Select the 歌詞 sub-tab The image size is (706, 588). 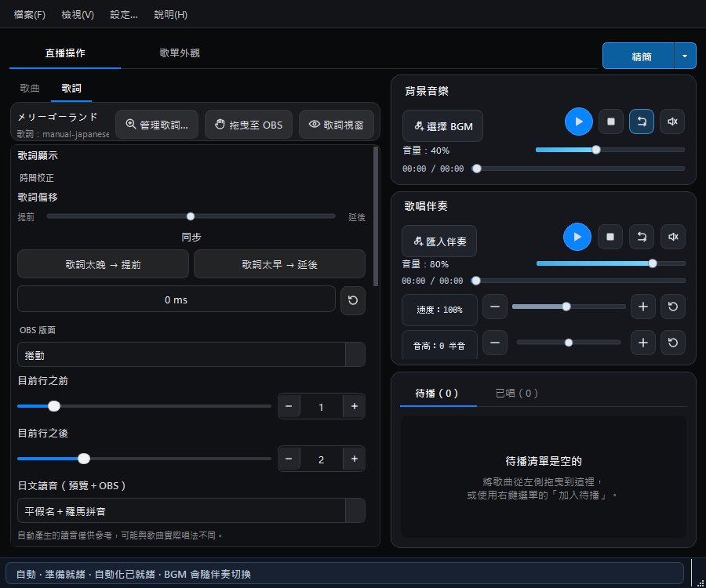(x=71, y=88)
